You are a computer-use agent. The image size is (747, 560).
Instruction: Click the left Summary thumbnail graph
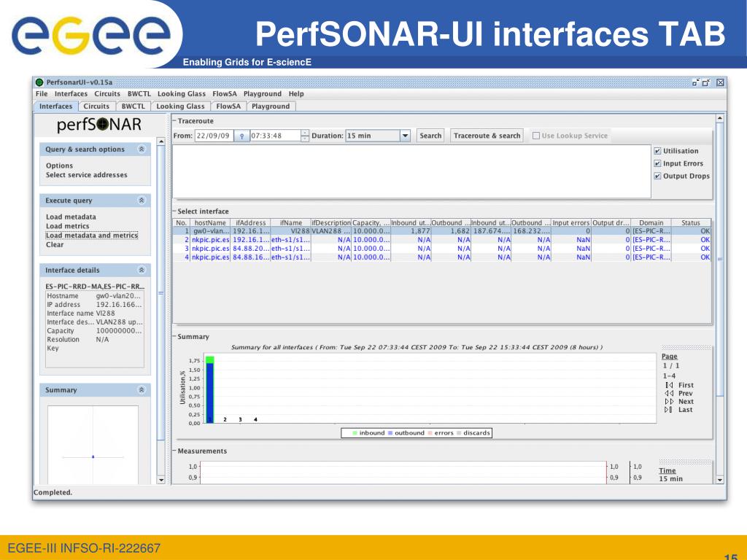(x=93, y=446)
